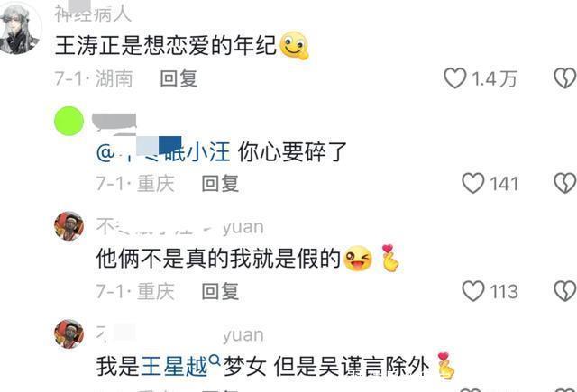This screenshot has height=392, width=577.
Task: Like the comment with 1.4万 likes
Action: click(x=455, y=78)
